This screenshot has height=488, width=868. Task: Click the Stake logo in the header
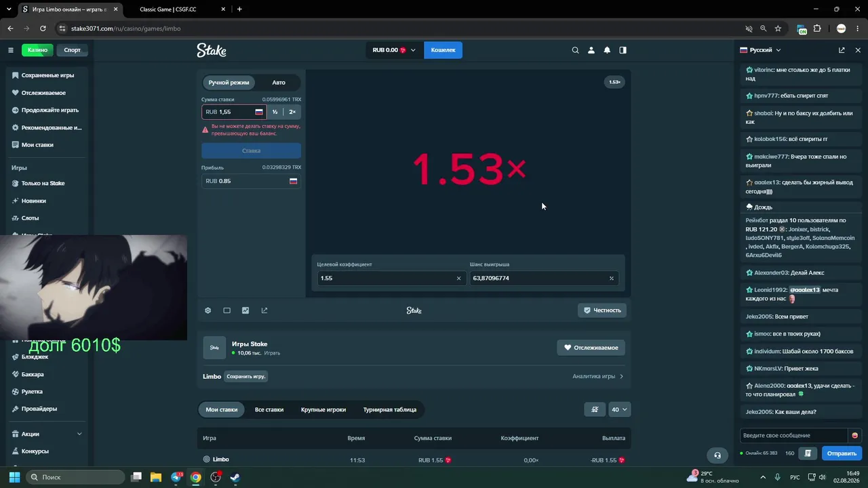click(212, 50)
